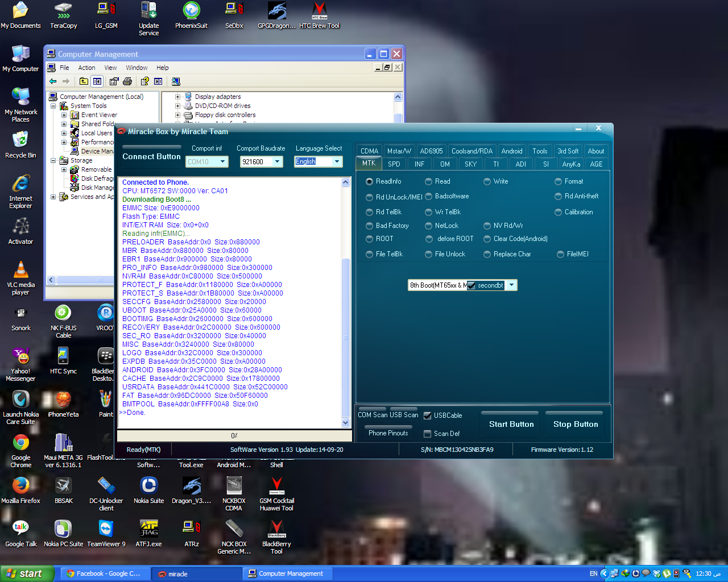Select the Format radio option

569,181
